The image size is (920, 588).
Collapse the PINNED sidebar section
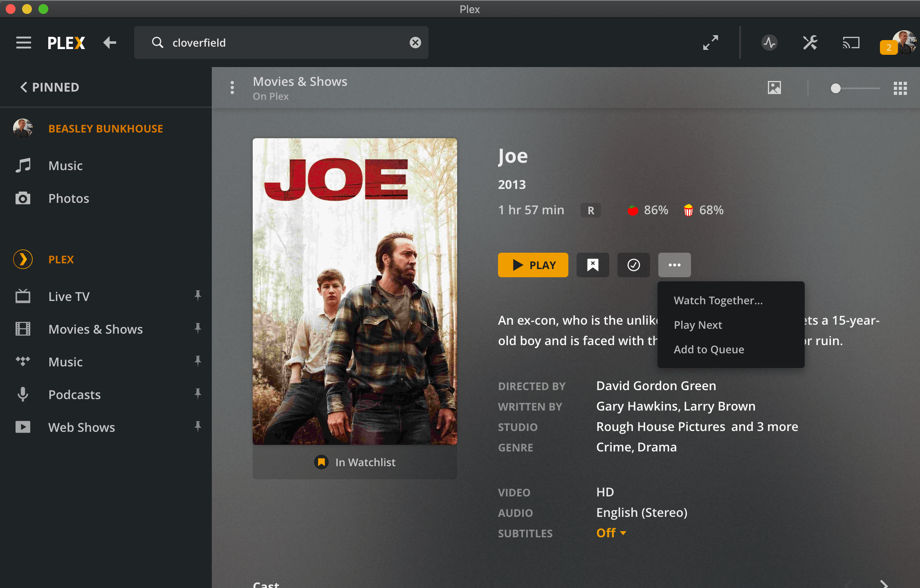coord(50,87)
